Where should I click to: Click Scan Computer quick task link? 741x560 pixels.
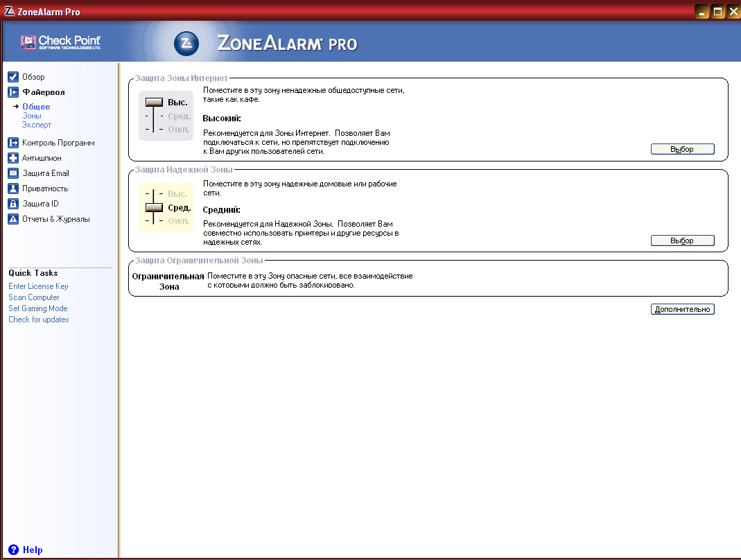[x=34, y=297]
